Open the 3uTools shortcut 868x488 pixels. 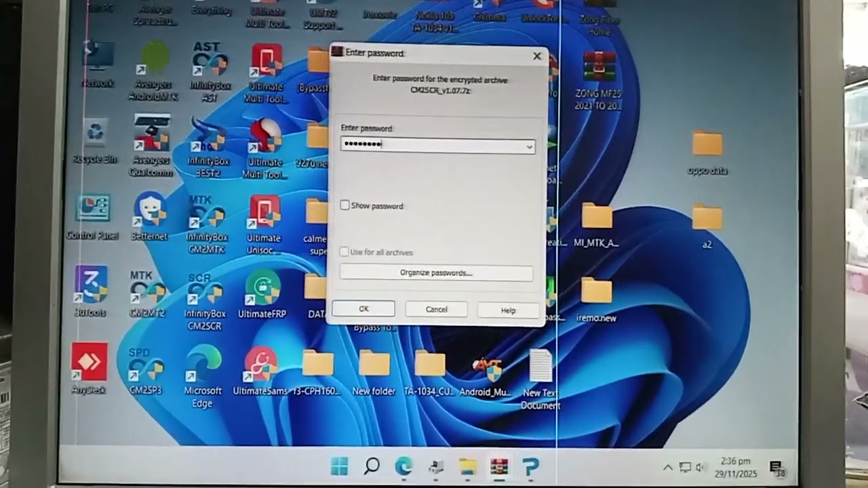[x=91, y=291]
